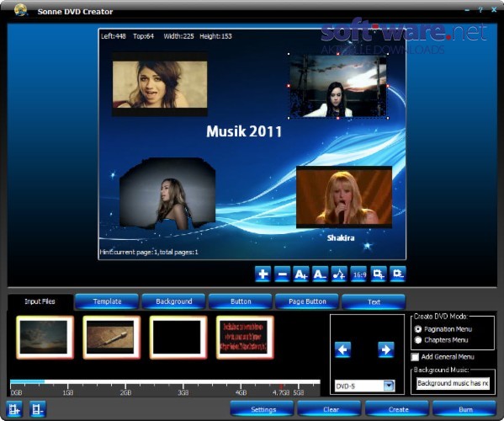Select the microphone input file thumbnail
Viewport: 504px width, 421px height.
pos(112,338)
